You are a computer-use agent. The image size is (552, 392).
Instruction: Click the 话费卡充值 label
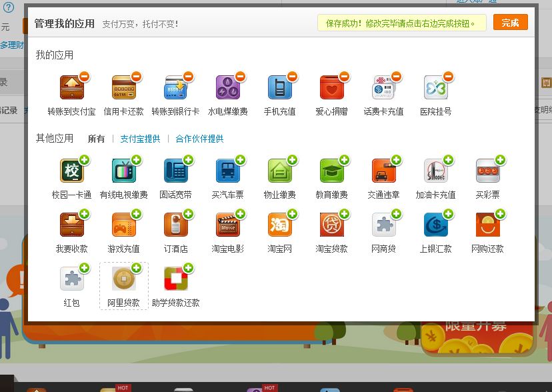(384, 111)
